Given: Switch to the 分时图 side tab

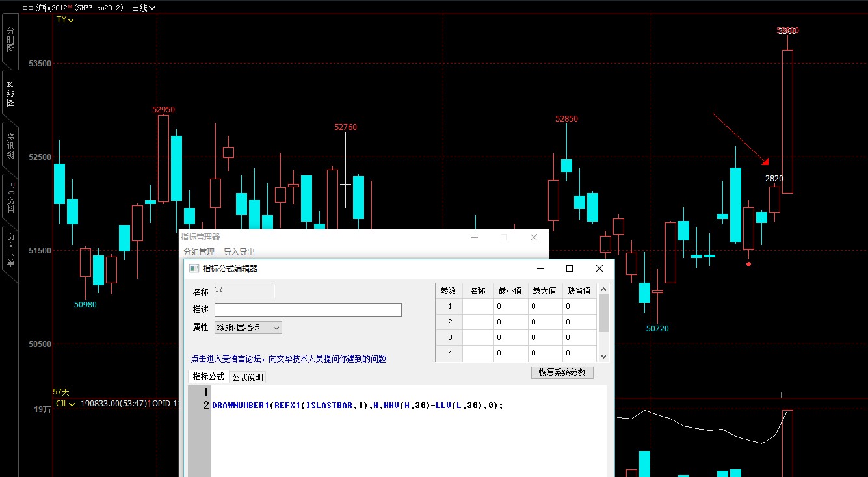Looking at the screenshot, I should pyautogui.click(x=10, y=40).
